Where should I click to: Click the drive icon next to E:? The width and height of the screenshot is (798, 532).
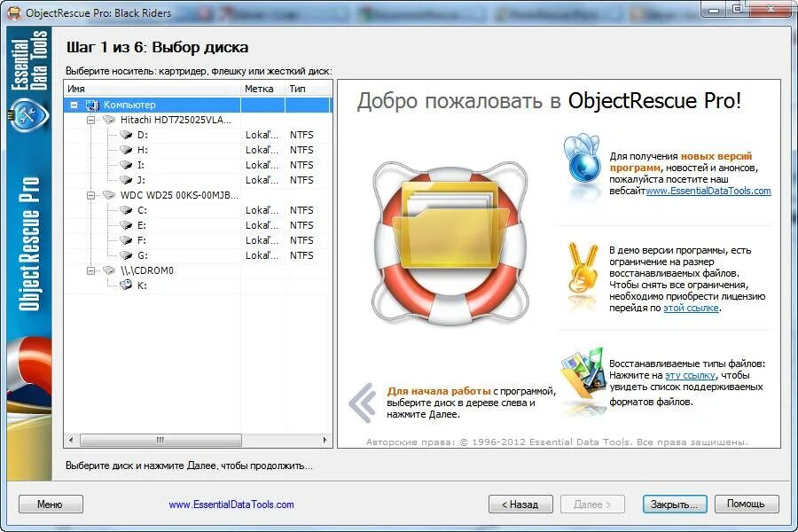(126, 225)
